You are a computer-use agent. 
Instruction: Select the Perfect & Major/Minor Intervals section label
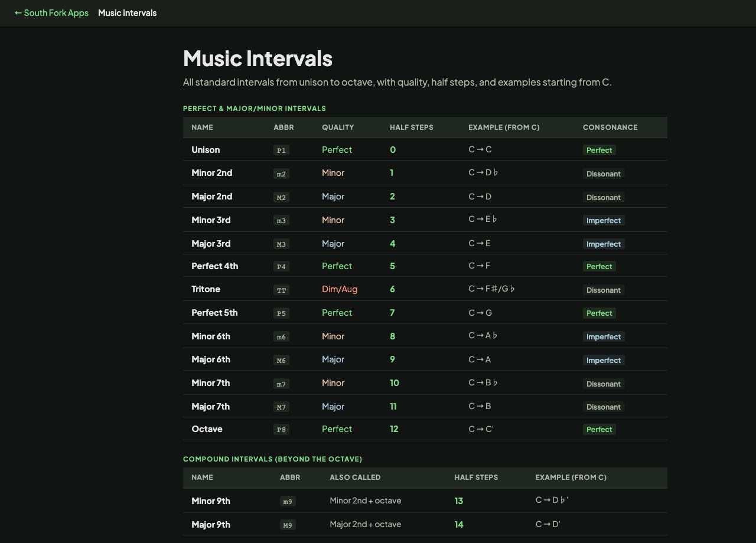click(255, 109)
